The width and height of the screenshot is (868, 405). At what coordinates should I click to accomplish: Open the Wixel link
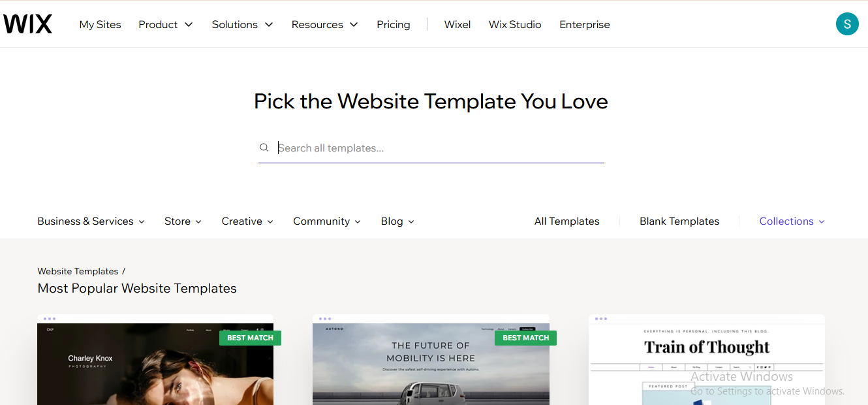click(x=457, y=25)
